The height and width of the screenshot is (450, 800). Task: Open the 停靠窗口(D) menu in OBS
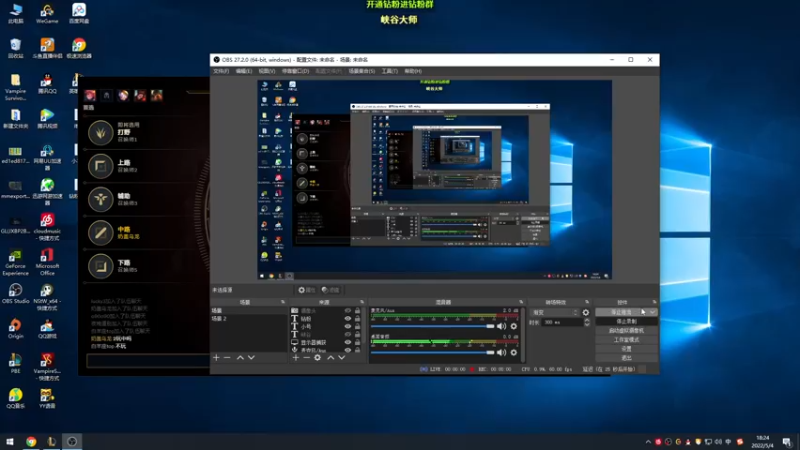point(295,71)
